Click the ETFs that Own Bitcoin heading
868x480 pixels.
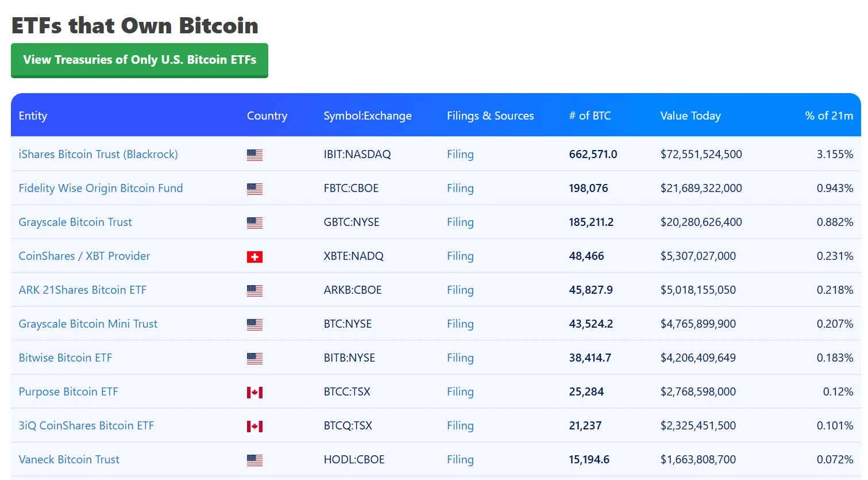(x=135, y=25)
